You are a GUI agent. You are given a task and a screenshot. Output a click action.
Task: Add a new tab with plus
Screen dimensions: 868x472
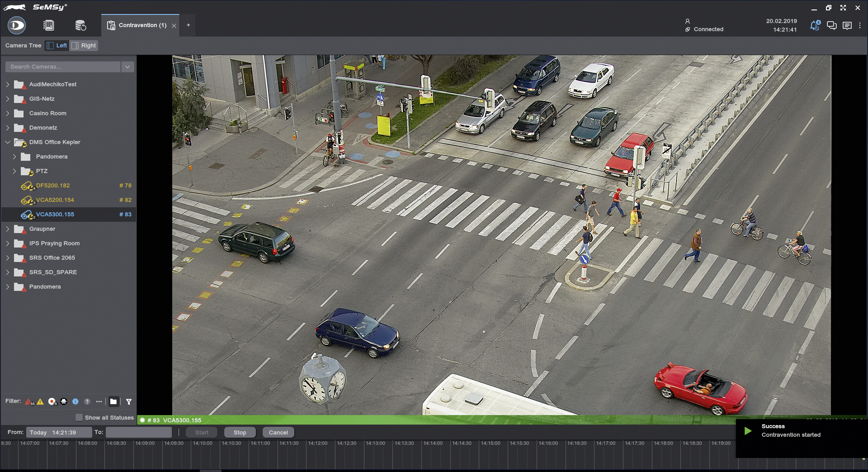[189, 25]
